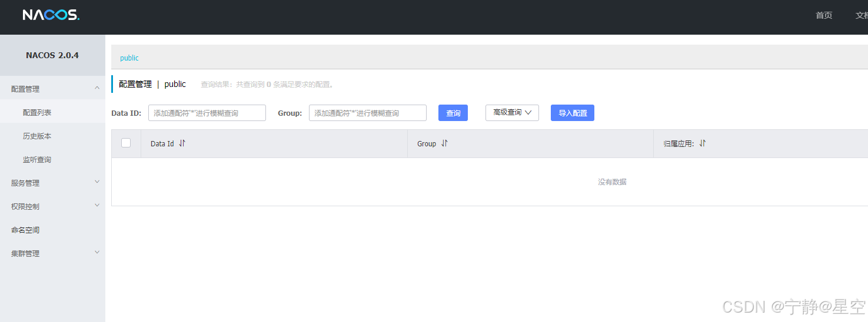Open the 高级查询 dropdown

(x=512, y=112)
